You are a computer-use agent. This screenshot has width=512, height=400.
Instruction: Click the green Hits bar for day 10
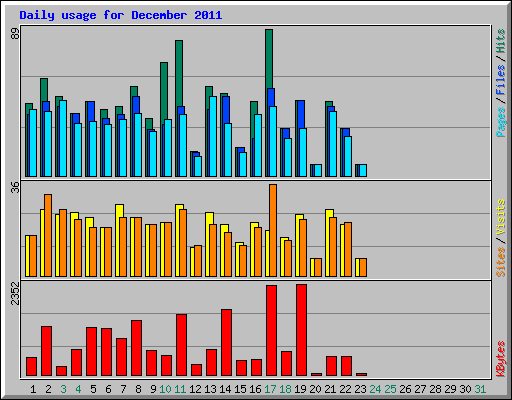point(164,91)
